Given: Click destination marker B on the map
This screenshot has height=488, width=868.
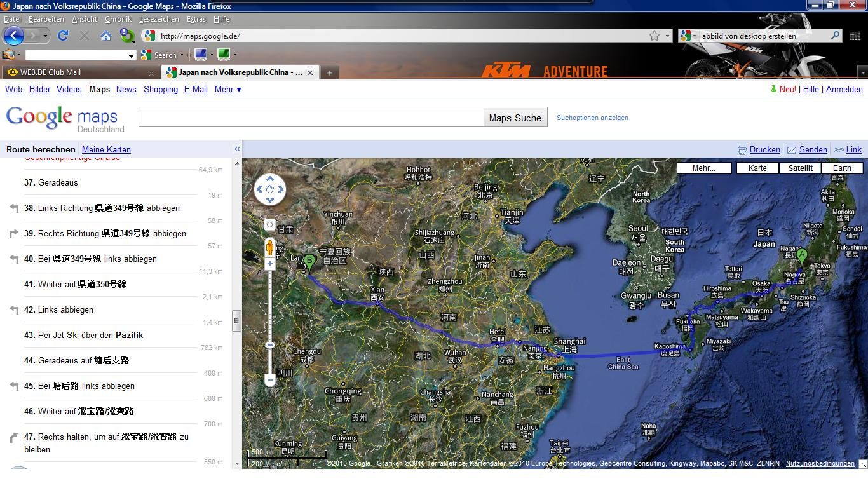Looking at the screenshot, I should pos(309,261).
